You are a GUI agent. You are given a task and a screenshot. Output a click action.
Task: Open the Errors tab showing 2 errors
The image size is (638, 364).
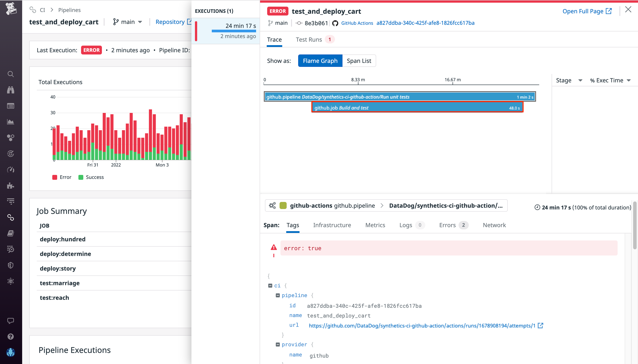447,225
